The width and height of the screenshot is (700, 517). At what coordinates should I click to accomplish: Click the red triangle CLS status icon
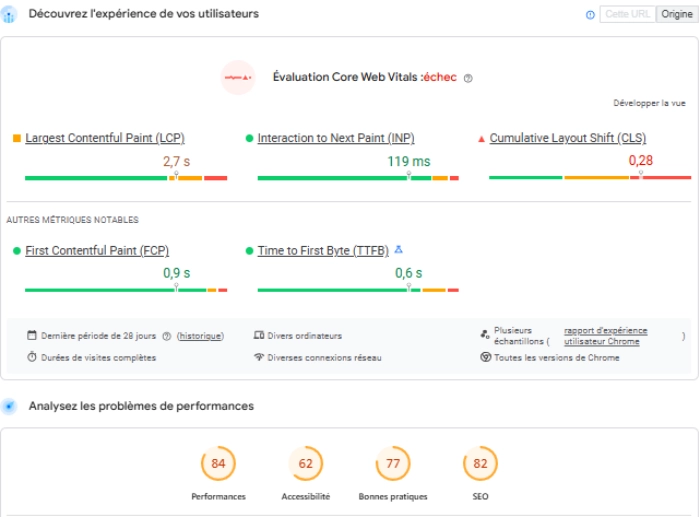[x=481, y=139]
